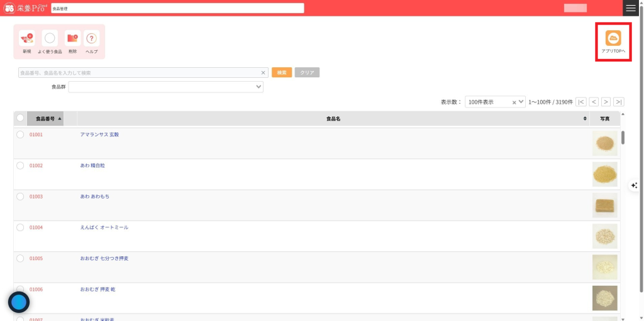Jump to the last page of results
The image size is (644, 321).
click(x=619, y=102)
